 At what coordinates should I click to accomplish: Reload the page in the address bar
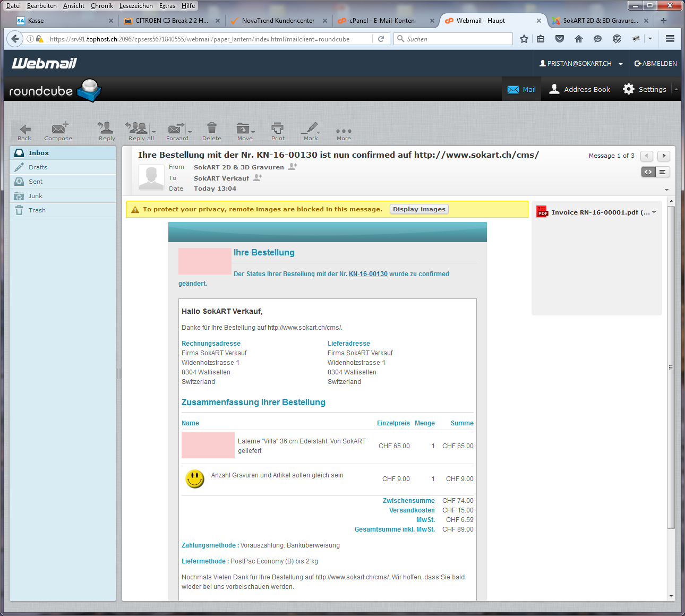point(381,39)
